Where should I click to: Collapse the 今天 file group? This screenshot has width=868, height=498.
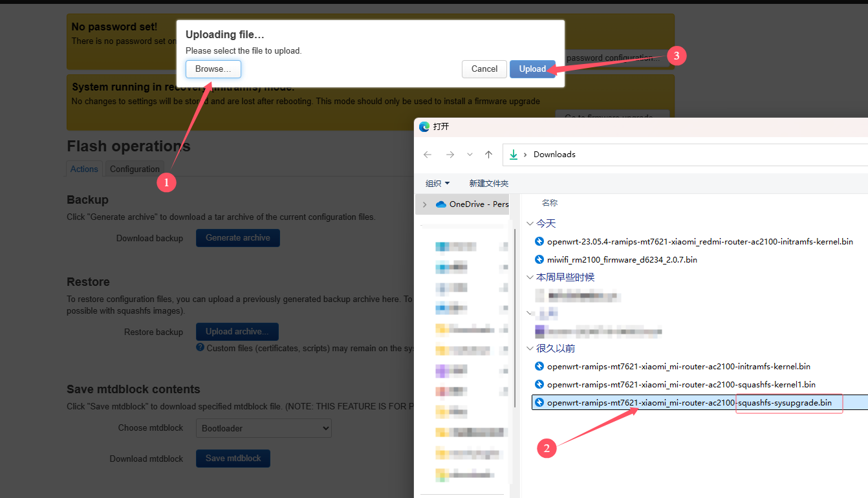530,223
